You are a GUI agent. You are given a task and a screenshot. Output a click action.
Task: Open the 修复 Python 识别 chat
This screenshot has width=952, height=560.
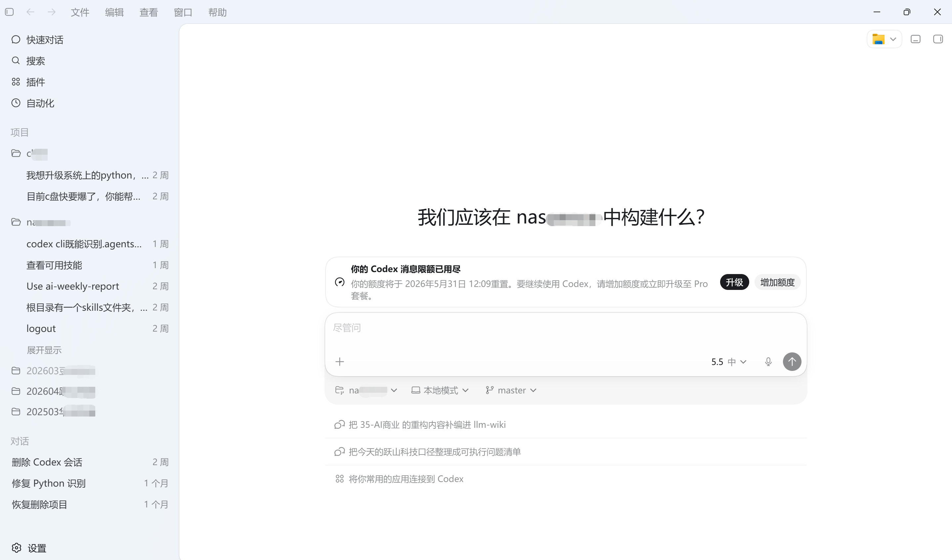tap(90, 483)
